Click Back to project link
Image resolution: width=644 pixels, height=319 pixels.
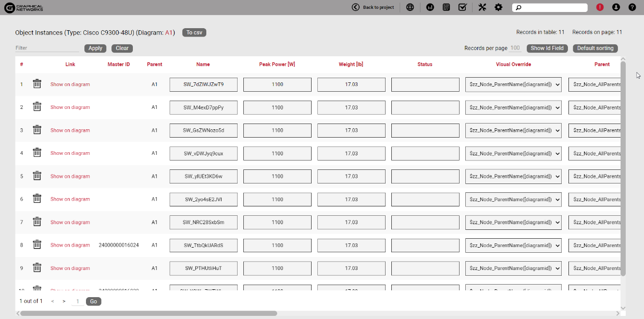[x=373, y=7]
